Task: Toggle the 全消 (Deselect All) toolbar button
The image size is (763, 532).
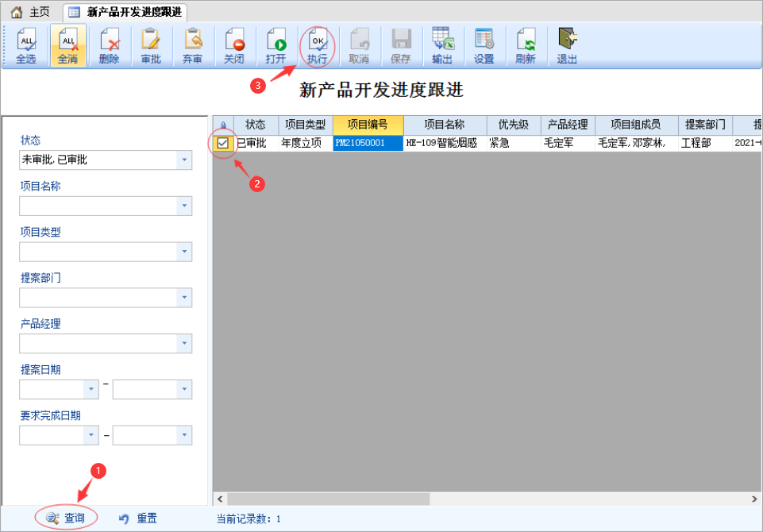Action: (x=68, y=46)
